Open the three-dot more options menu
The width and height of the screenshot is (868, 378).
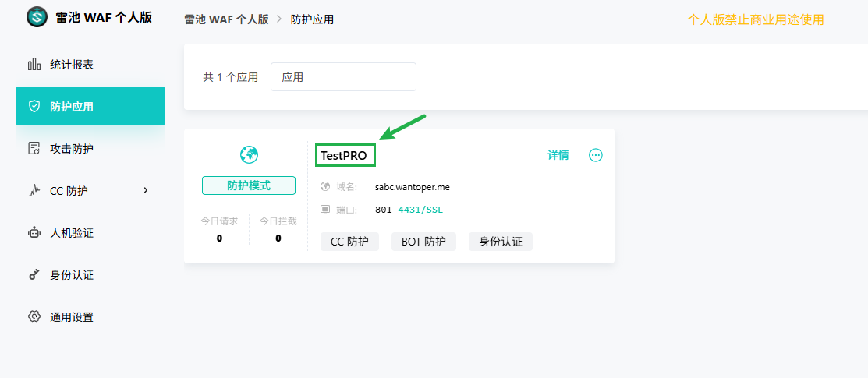click(596, 155)
